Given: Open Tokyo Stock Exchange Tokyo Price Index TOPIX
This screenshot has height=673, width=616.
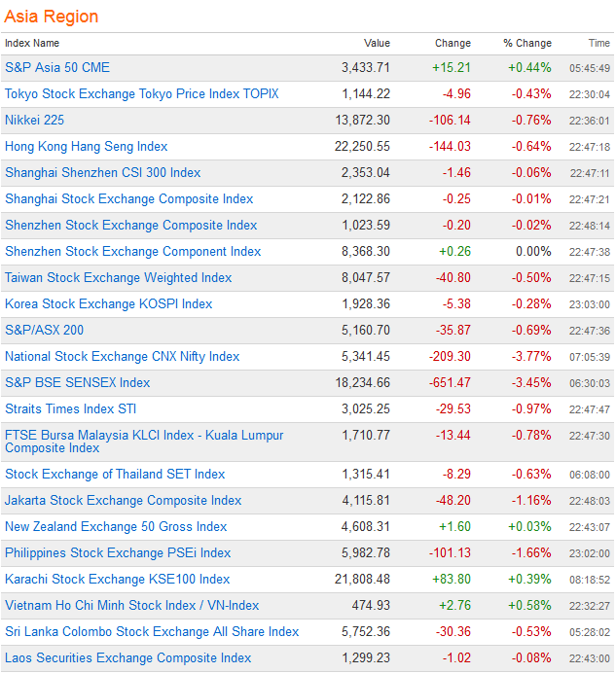Looking at the screenshot, I should pos(142,93).
